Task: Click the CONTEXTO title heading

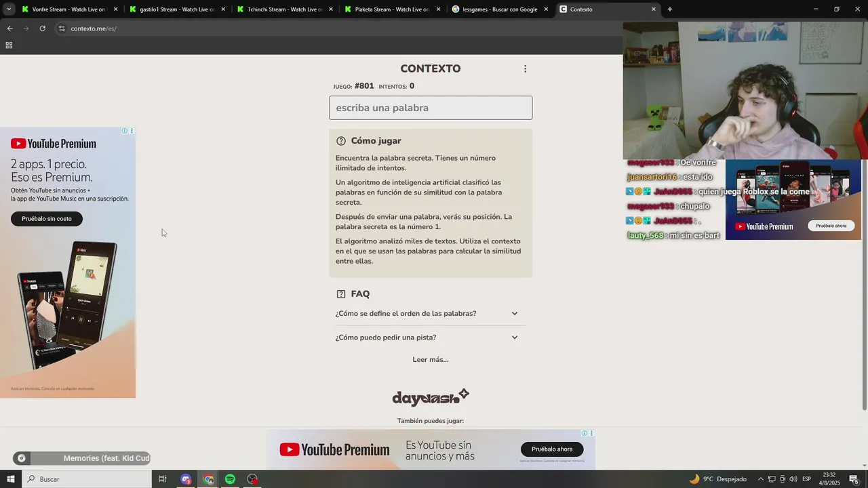Action: click(x=431, y=68)
